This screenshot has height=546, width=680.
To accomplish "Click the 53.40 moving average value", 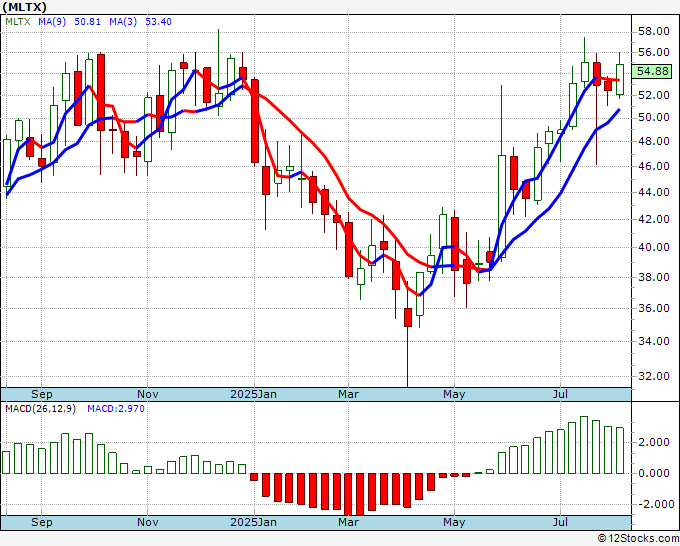I will tap(158, 22).
